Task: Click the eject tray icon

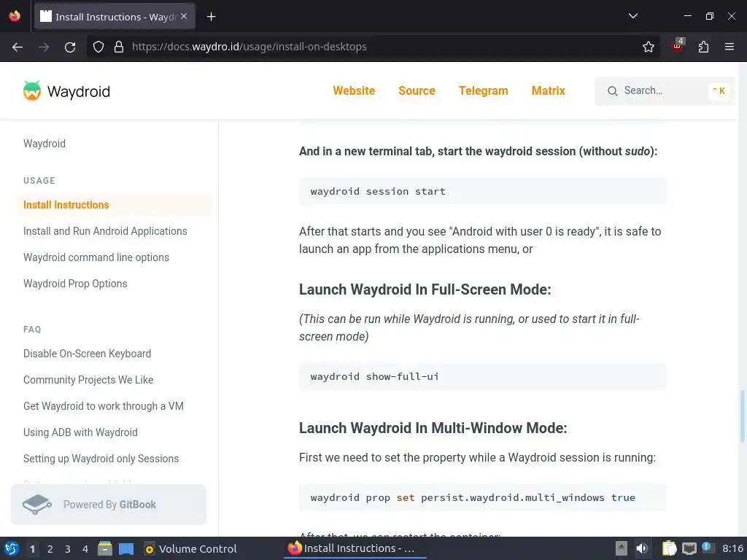Action: [x=622, y=548]
